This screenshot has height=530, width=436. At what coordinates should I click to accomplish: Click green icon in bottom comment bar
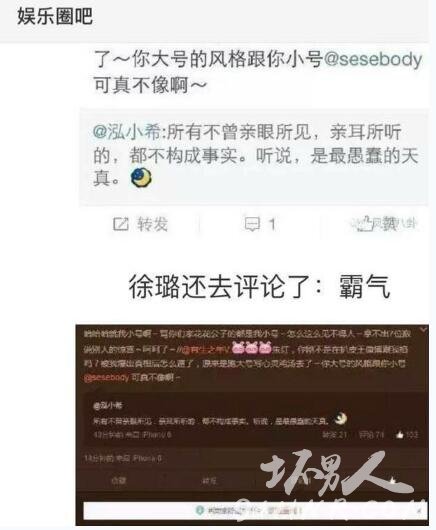[200, 509]
